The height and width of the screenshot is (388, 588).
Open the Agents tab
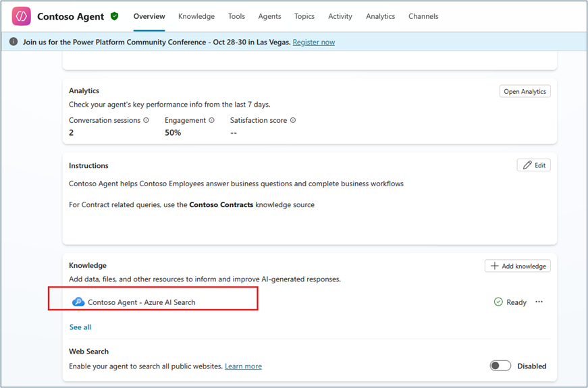coord(269,16)
